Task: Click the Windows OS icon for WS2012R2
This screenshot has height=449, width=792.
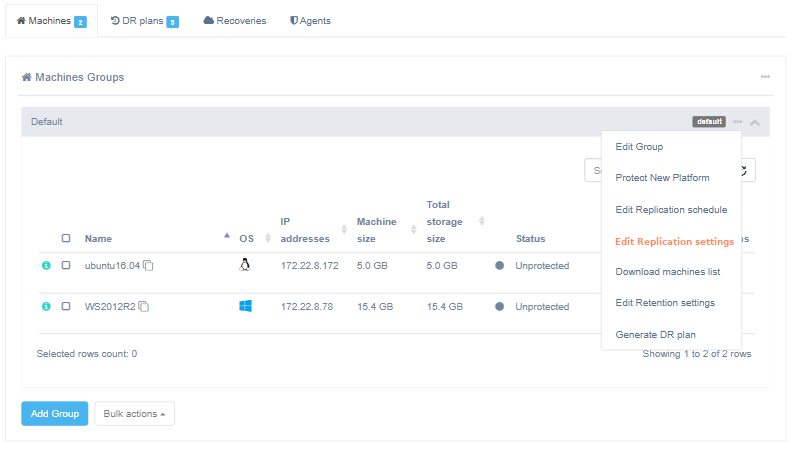Action: point(245,306)
